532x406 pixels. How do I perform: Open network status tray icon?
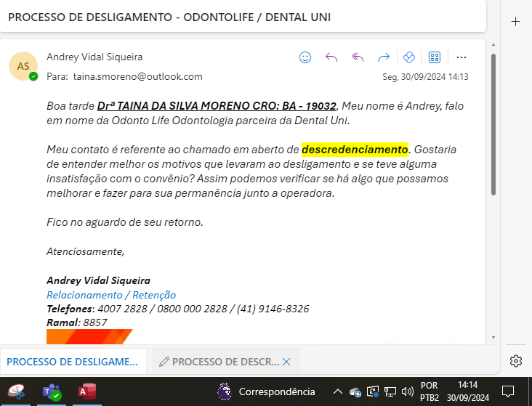[390, 392]
